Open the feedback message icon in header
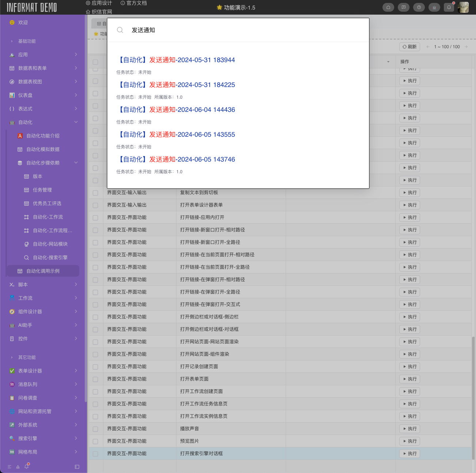This screenshot has width=476, height=473. pos(403,7)
